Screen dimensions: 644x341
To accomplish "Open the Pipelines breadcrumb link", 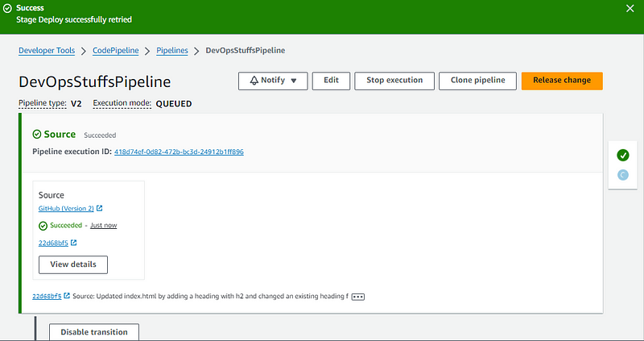I will click(172, 50).
